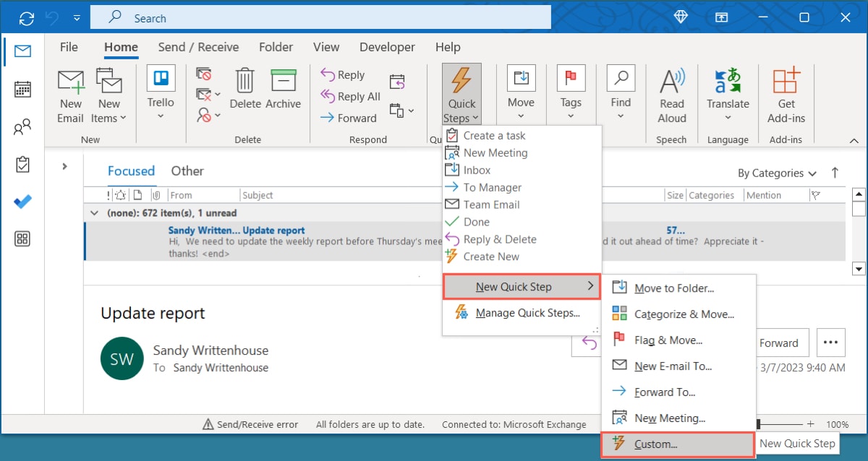868x461 pixels.
Task: Choose Manage Quick Steps from the menu
Action: 529,312
